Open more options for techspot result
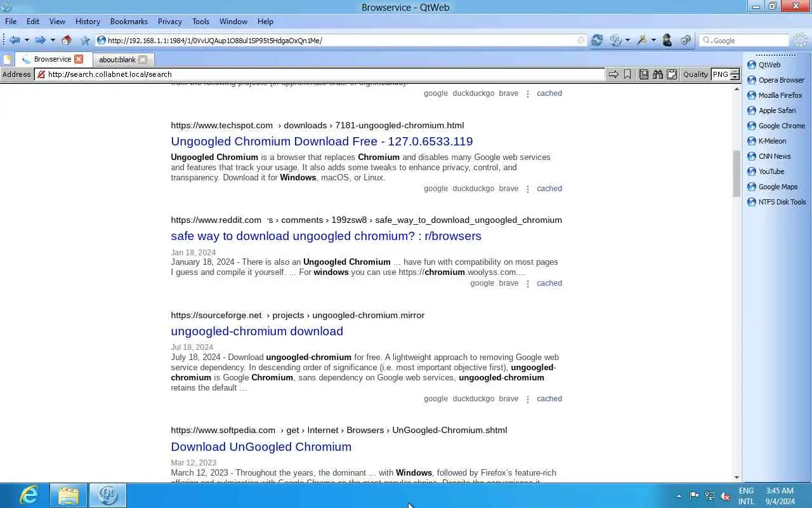Screen dimensions: 812x508 coord(528,189)
